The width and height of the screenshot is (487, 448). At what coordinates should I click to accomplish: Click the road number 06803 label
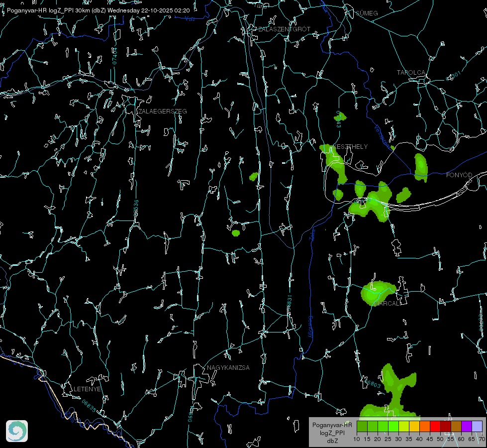click(x=372, y=384)
